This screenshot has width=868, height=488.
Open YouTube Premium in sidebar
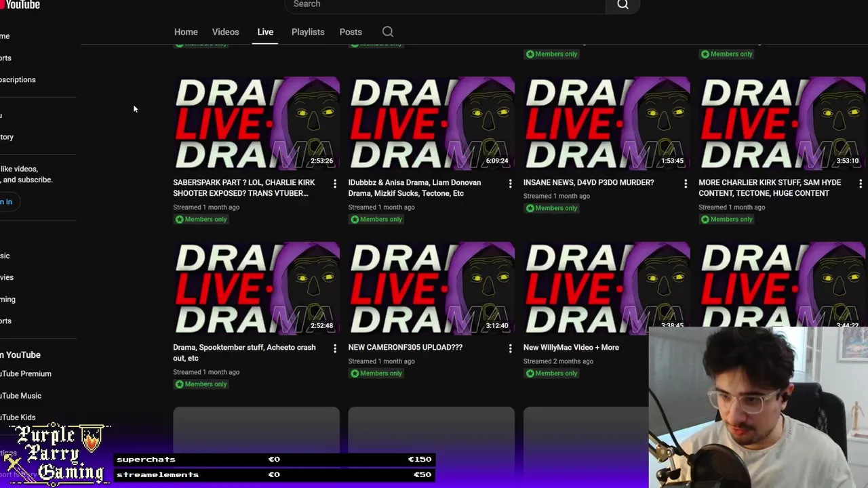tap(26, 373)
